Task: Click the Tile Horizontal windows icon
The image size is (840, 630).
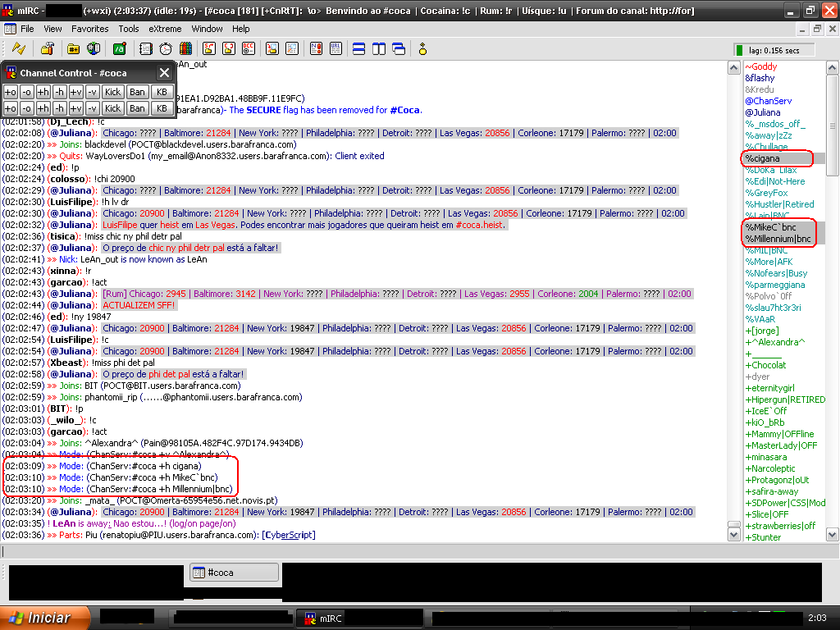Action: click(x=358, y=48)
